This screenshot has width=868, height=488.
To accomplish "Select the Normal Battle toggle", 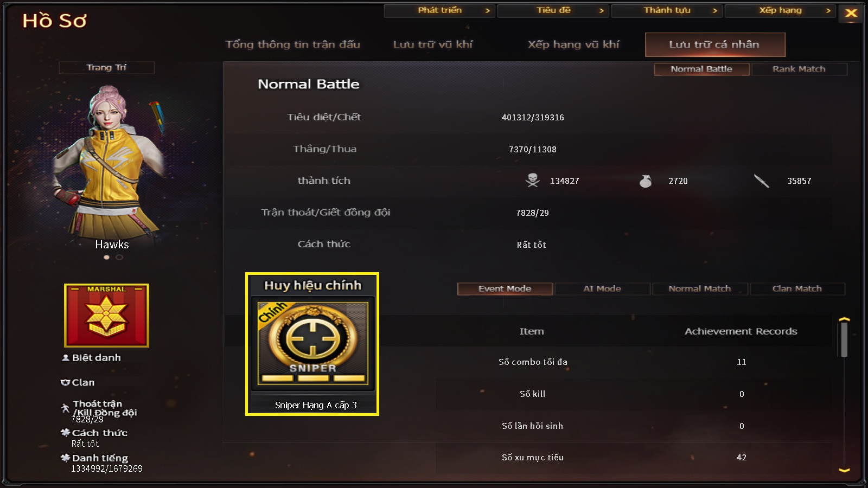I will click(x=701, y=69).
